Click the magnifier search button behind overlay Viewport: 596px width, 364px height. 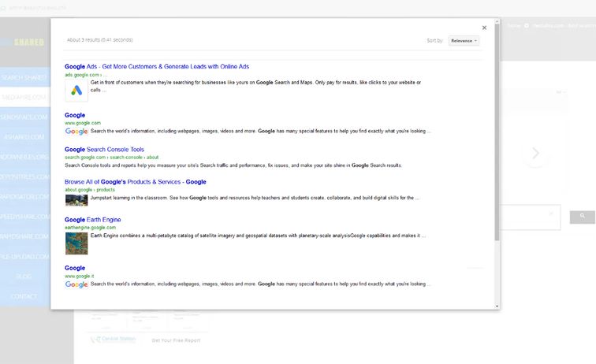[x=582, y=216]
